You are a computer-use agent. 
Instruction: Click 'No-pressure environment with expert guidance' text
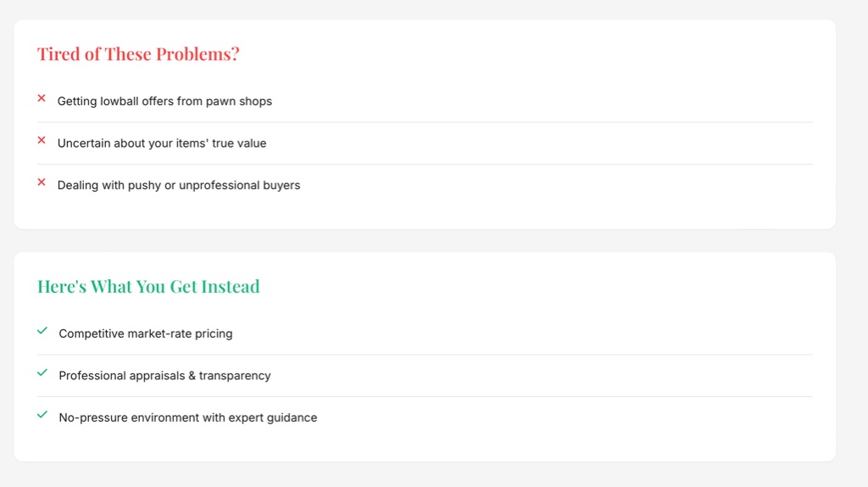pos(188,417)
